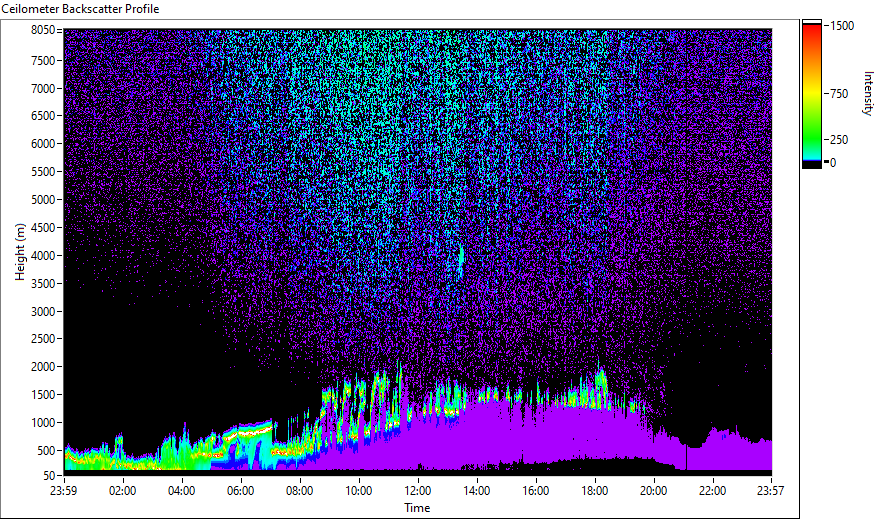Viewport: 878px width, 519px height.
Task: Click the 5500 height axis label
Action: [43, 172]
